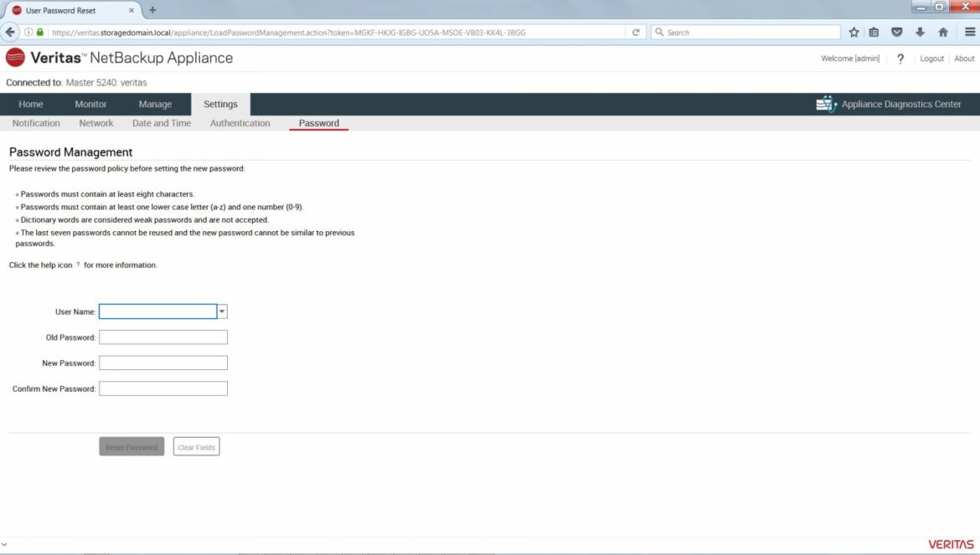
Task: Open the About link
Action: click(x=964, y=59)
